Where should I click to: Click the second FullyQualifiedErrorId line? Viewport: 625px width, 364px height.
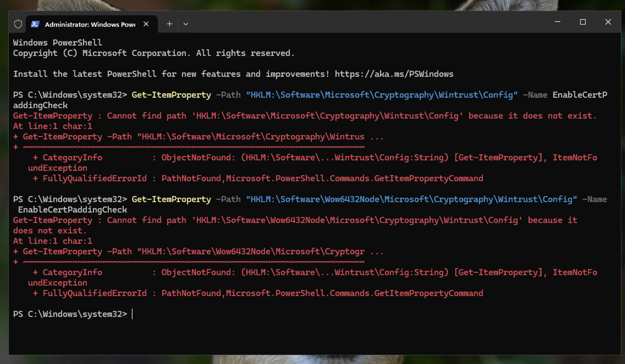tap(258, 293)
